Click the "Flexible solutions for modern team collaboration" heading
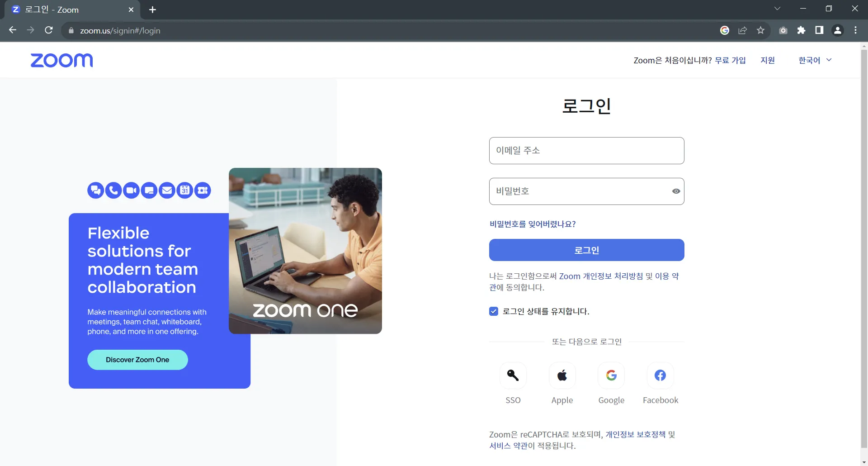The width and height of the screenshot is (868, 466). 143,260
